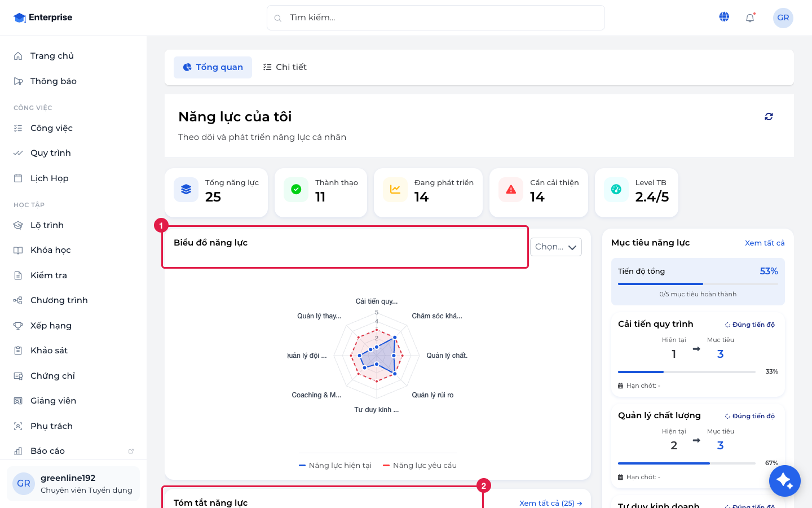Open the AI assistant sparkle button
Screen dimensions: 812x508
click(x=785, y=481)
